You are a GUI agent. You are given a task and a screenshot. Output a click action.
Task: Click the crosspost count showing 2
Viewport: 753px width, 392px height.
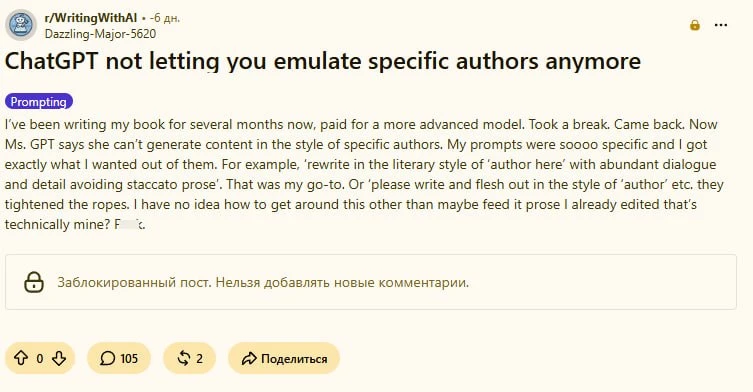tap(199, 359)
